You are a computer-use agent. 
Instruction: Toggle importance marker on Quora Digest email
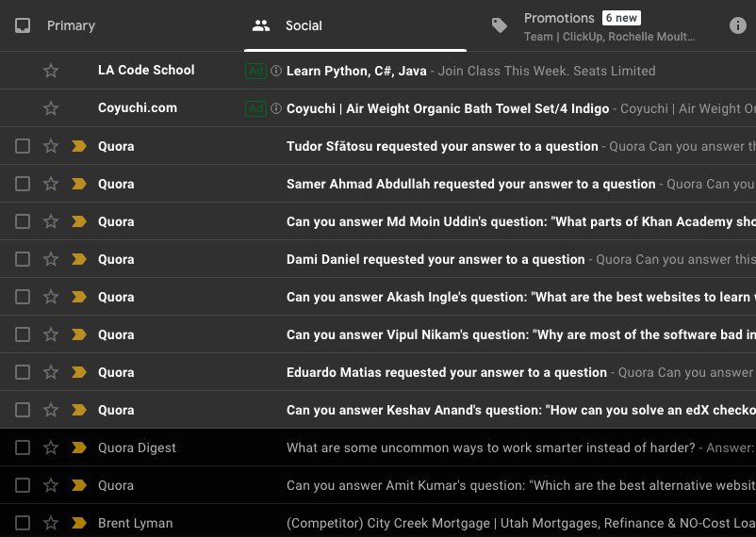pyautogui.click(x=78, y=447)
